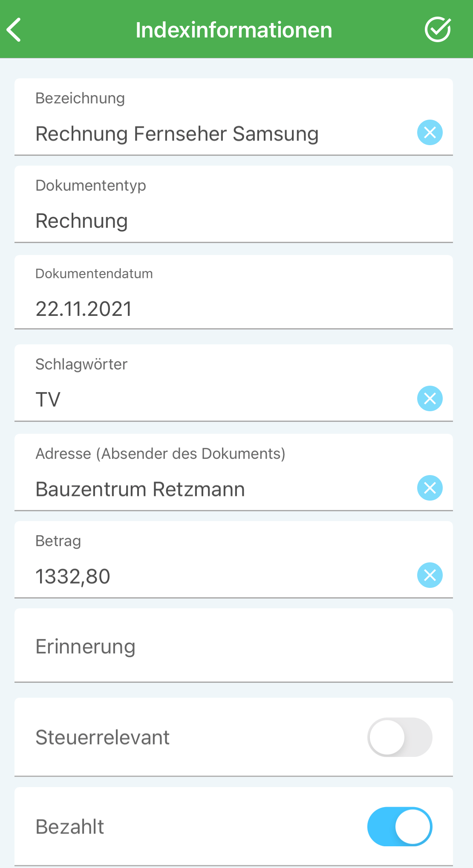Tap the Indexinformationen header title

point(234,30)
